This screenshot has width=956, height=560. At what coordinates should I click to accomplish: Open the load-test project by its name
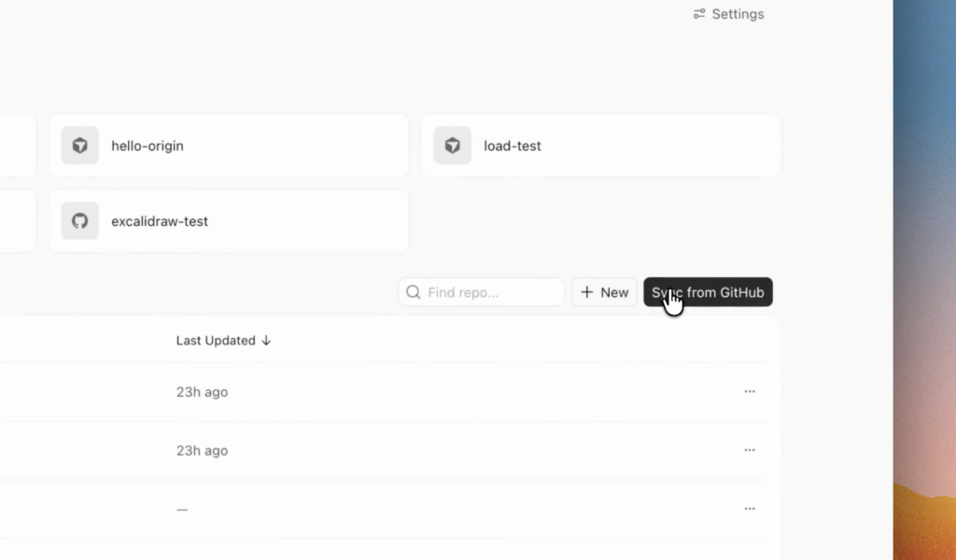(513, 146)
